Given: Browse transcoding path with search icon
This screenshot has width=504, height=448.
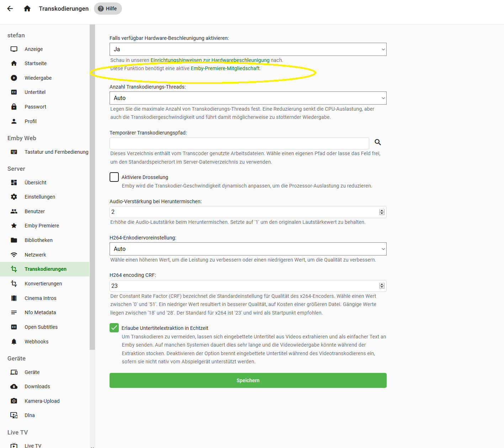Looking at the screenshot, I should (378, 142).
